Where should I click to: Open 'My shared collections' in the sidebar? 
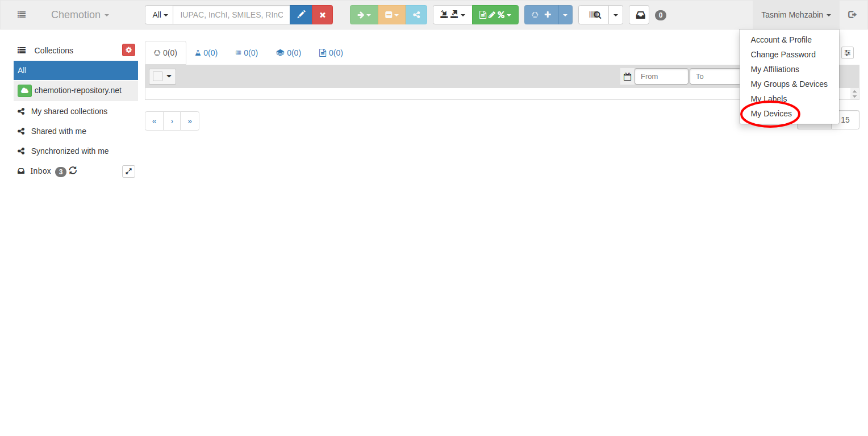[69, 111]
